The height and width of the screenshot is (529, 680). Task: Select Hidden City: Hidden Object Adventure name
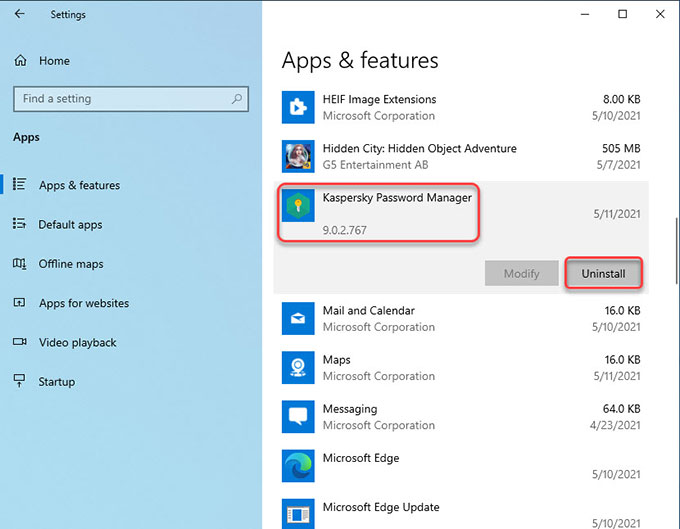point(419,148)
